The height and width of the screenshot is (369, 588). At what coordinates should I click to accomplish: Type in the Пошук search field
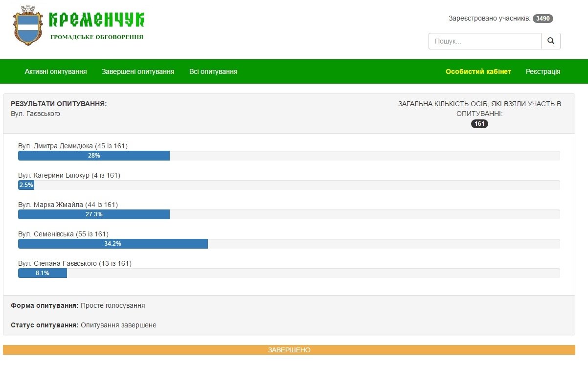coord(484,41)
